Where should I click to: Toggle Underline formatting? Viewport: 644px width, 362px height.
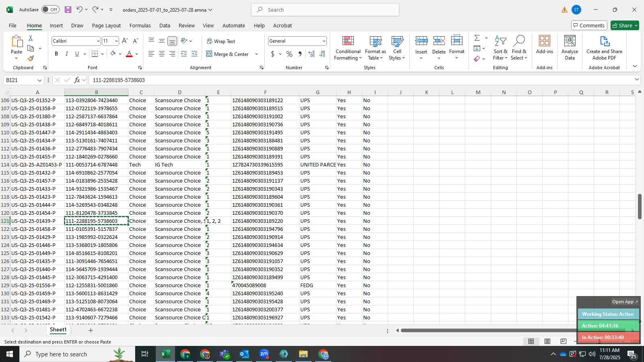coord(77,54)
